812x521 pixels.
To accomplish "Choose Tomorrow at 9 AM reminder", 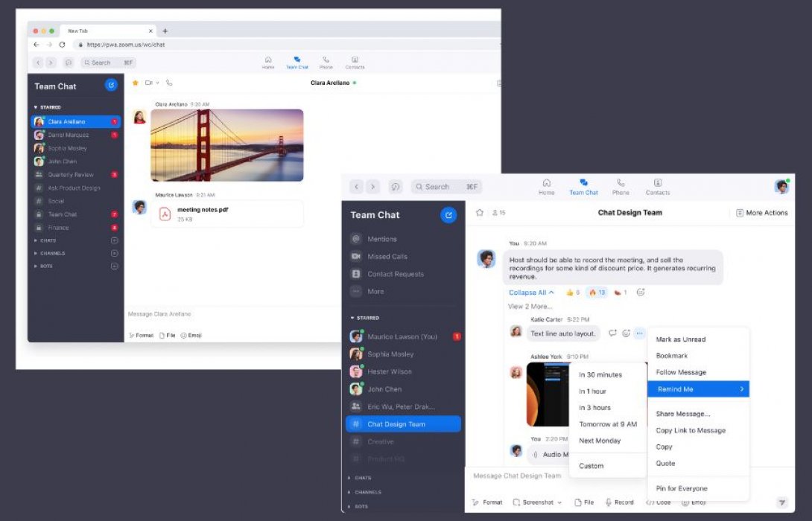I will point(608,424).
